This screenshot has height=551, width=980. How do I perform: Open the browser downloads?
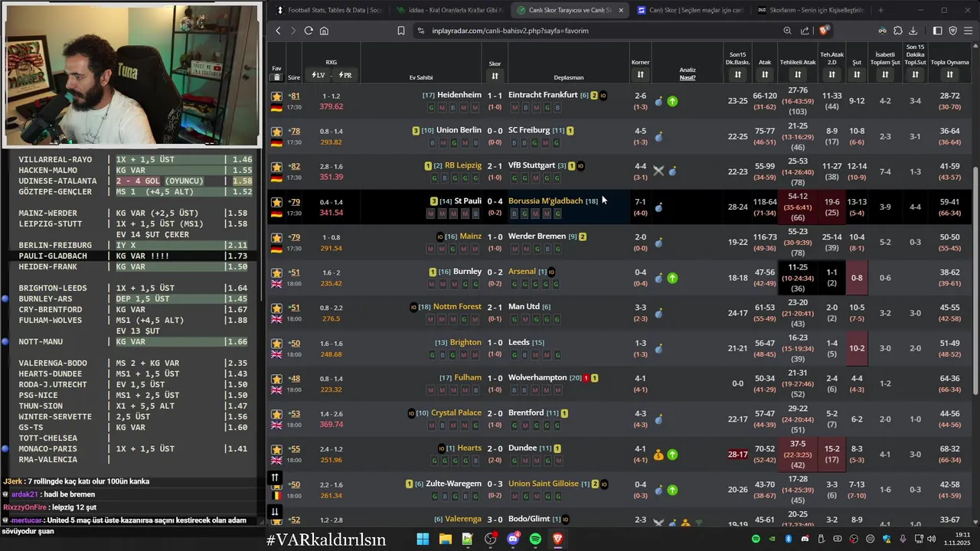click(x=913, y=31)
